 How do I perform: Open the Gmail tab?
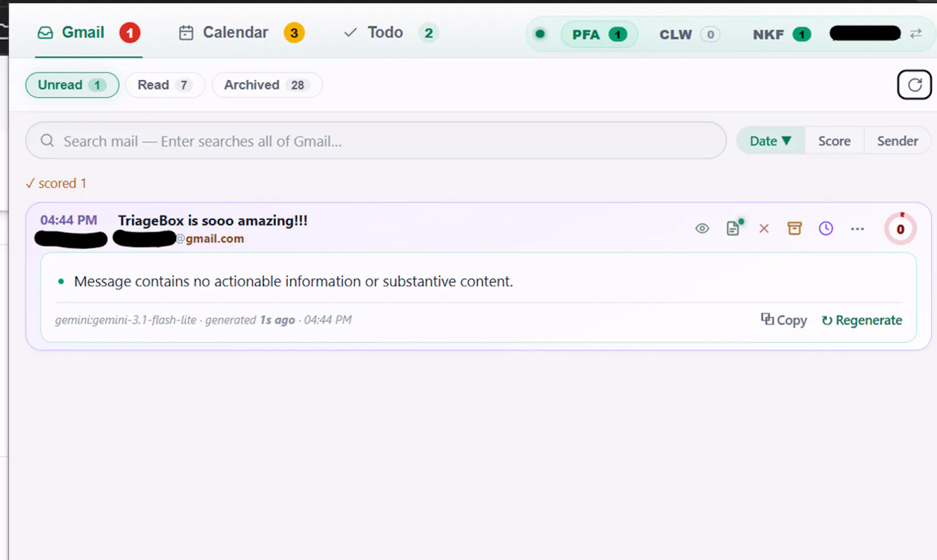pyautogui.click(x=88, y=33)
